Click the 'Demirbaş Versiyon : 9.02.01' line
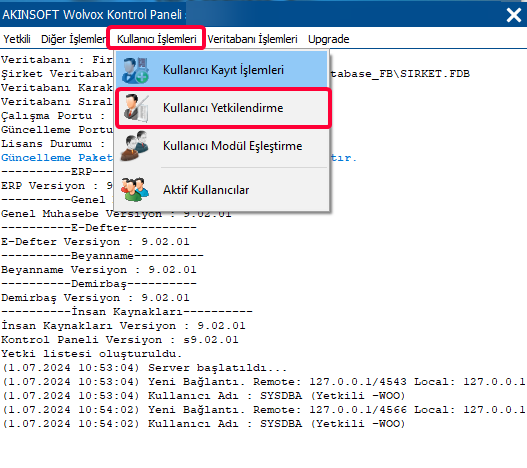The width and height of the screenshot is (527, 468). coord(95,298)
